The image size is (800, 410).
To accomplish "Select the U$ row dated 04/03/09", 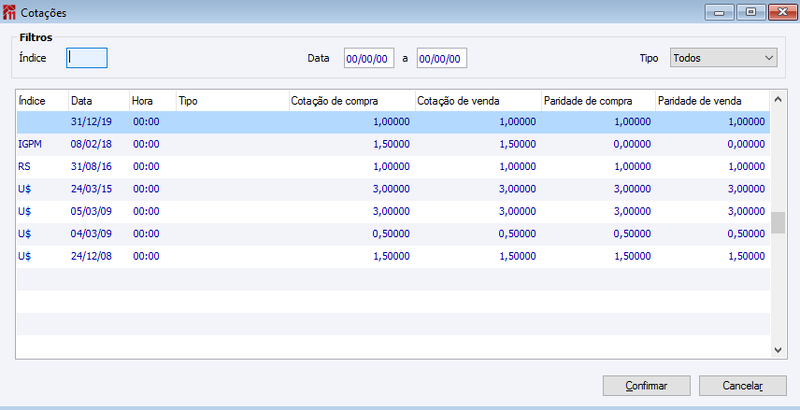I will click(393, 234).
